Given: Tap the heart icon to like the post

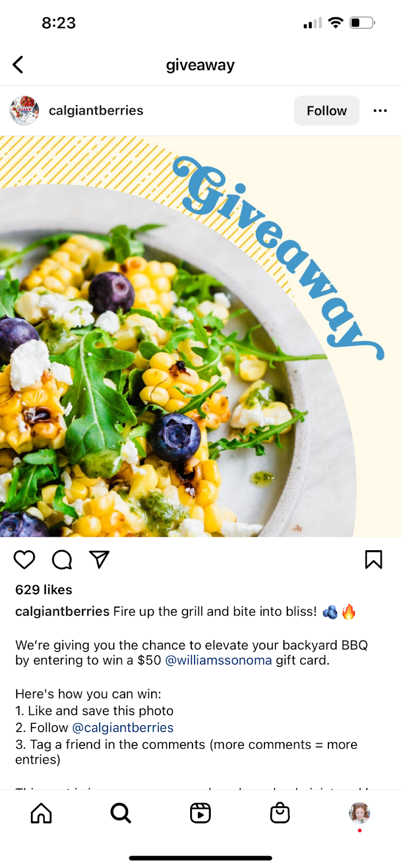Looking at the screenshot, I should click(24, 559).
